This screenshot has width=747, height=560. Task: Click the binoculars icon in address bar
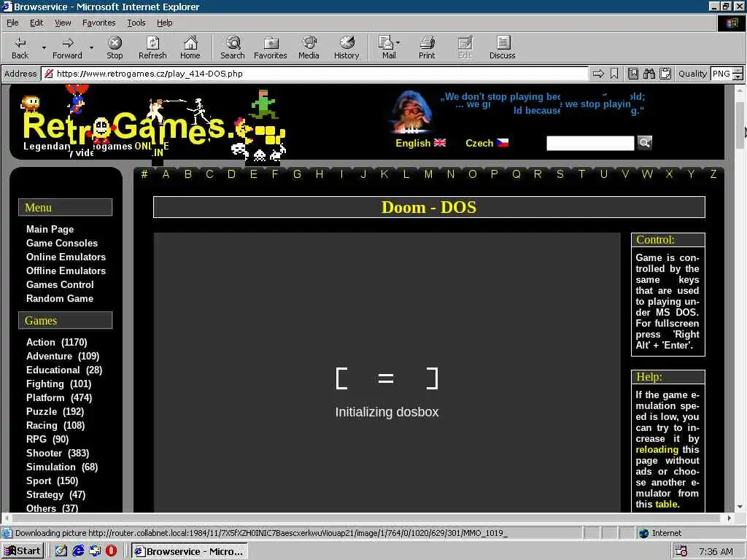[649, 74]
